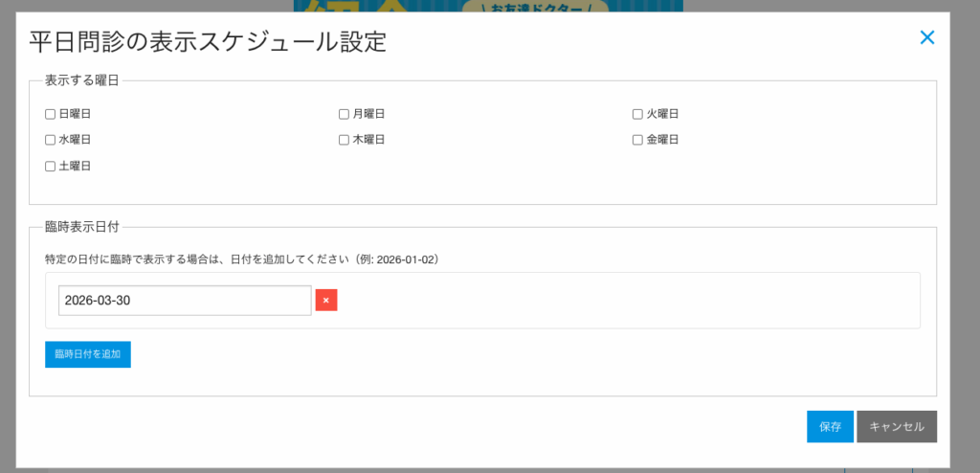Tick the 月曜日 checkbox
Viewport: 980px width, 473px height.
344,114
